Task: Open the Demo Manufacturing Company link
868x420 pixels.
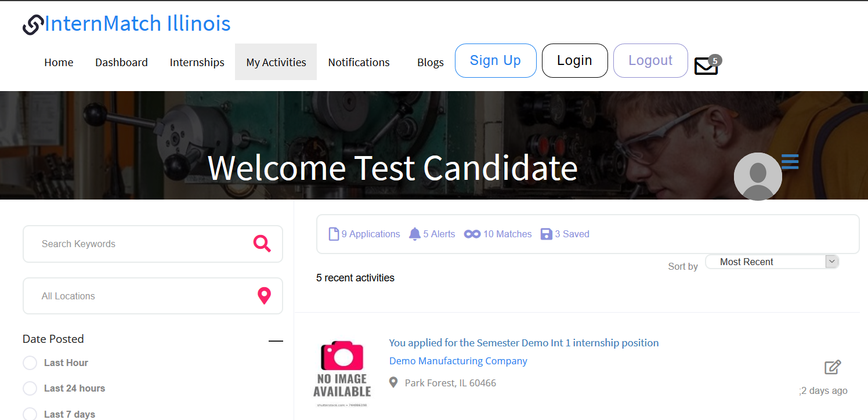Action: click(x=458, y=361)
